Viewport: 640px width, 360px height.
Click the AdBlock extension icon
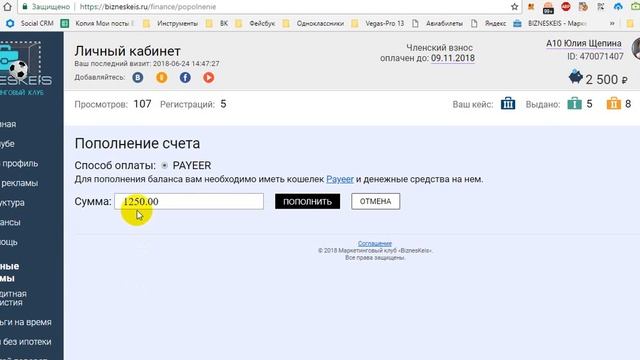click(x=566, y=7)
